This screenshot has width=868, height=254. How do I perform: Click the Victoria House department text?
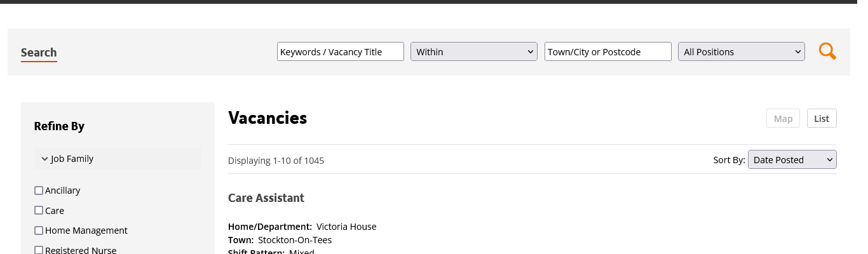(346, 227)
